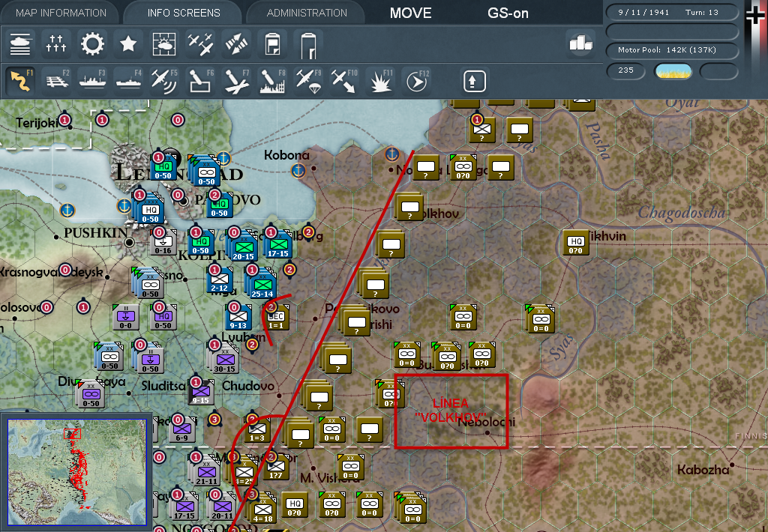This screenshot has width=768, height=532.
Task: Select F7 bomb airfield mode
Action: [236, 81]
